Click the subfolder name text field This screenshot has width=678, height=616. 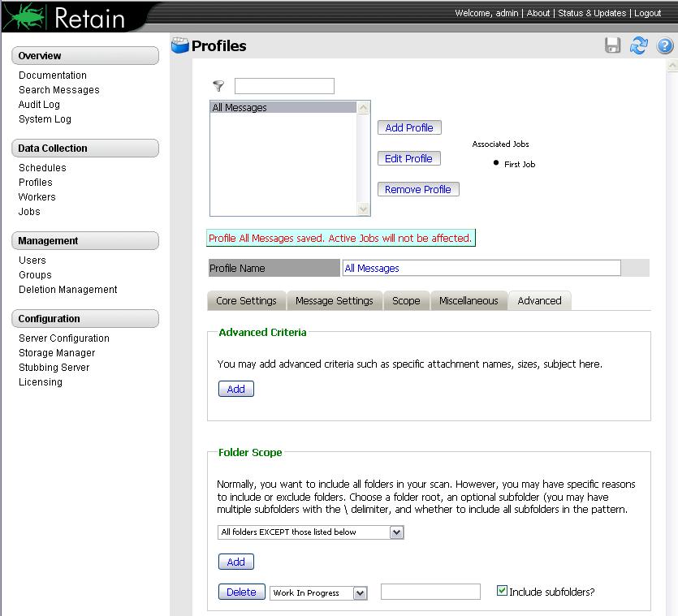coord(430,592)
